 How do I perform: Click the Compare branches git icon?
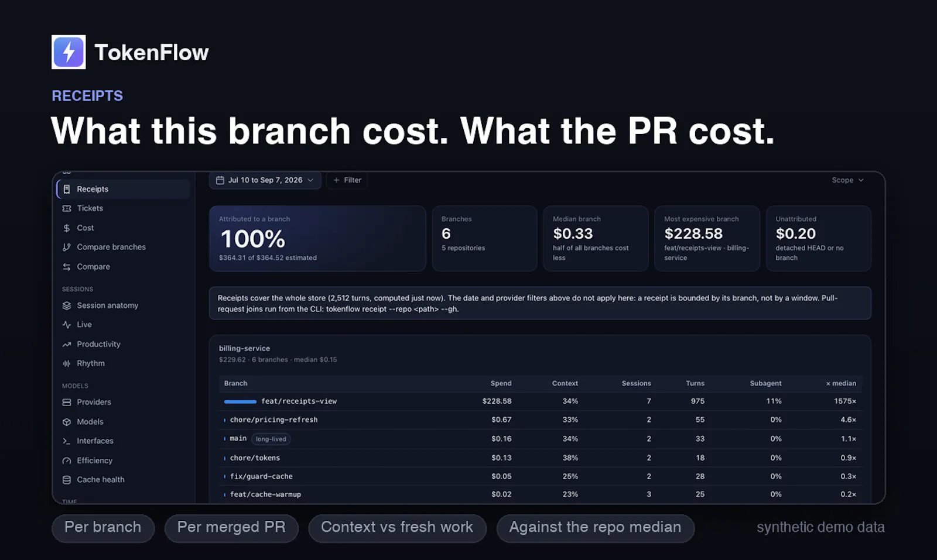(x=67, y=247)
